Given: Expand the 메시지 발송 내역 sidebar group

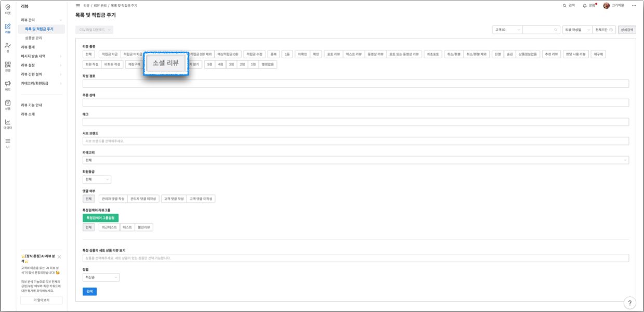Looking at the screenshot, I should (41, 56).
